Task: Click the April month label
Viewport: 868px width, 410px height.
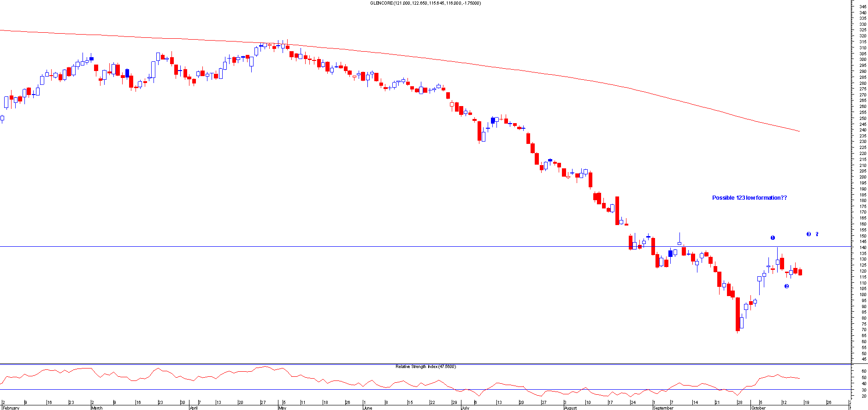Action: click(x=194, y=408)
